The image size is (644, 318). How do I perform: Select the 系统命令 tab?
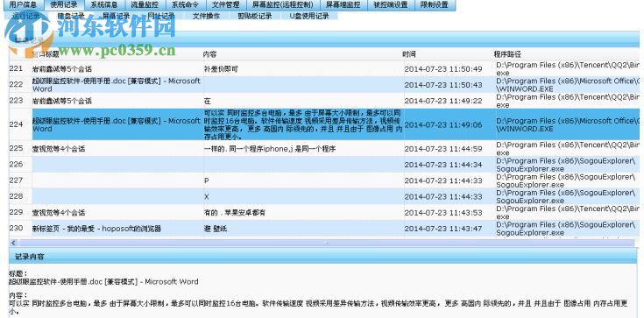click(x=185, y=5)
